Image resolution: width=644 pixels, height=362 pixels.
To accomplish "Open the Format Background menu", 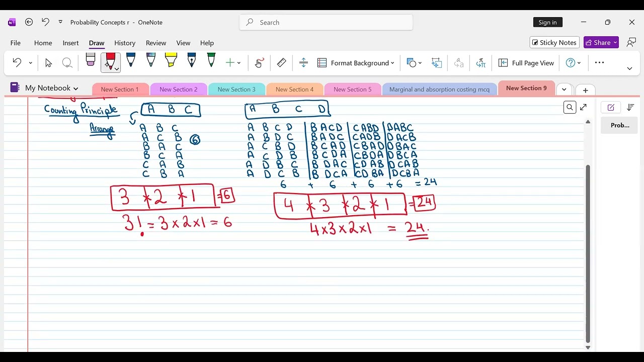I will tap(356, 63).
